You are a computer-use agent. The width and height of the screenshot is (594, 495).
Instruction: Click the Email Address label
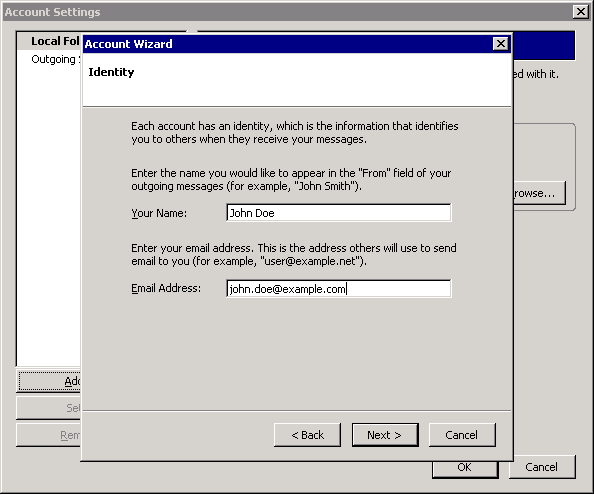pos(166,288)
